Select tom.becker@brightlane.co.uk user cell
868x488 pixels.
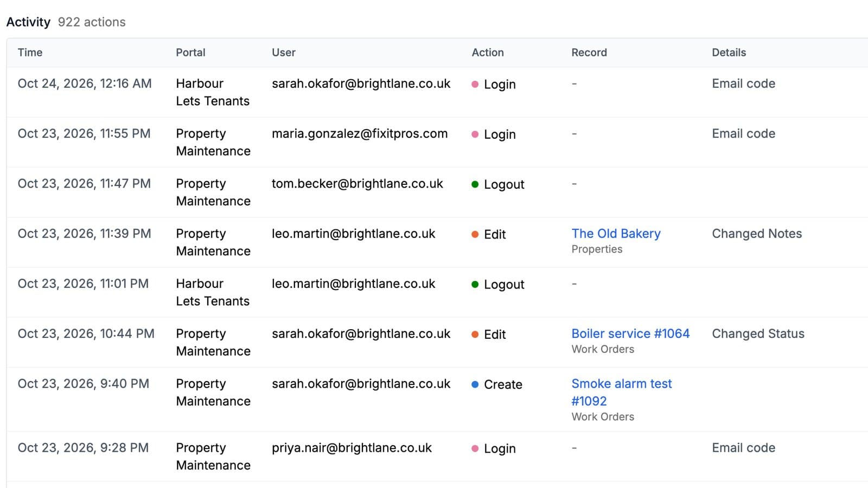pos(358,184)
